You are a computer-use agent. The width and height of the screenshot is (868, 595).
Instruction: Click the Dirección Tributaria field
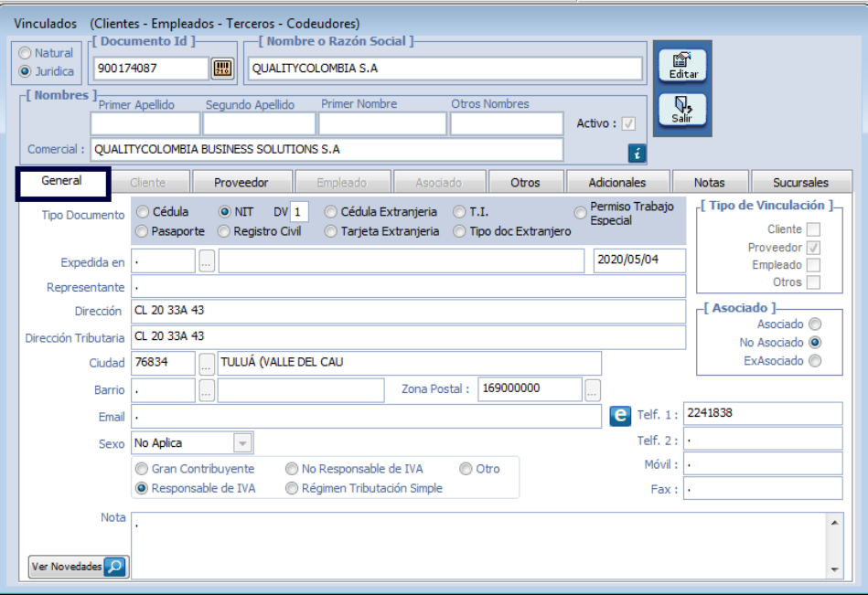pos(409,336)
